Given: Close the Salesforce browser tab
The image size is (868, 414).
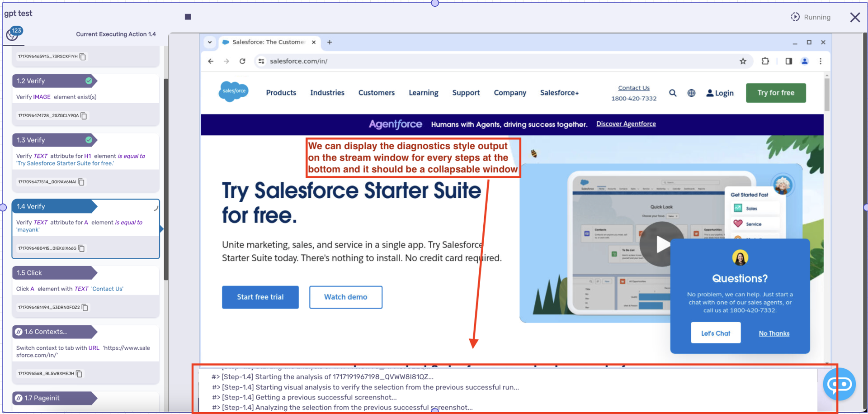Looking at the screenshot, I should (x=314, y=42).
